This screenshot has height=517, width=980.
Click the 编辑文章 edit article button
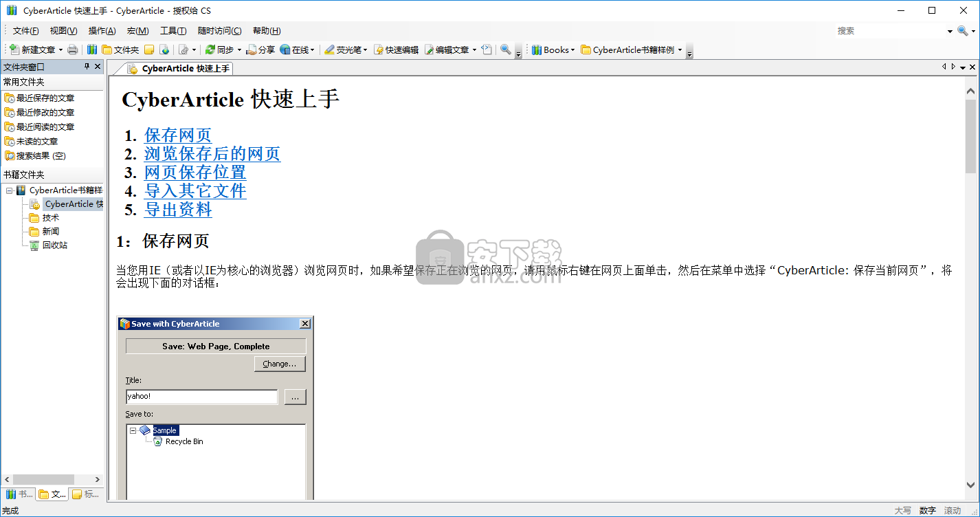point(447,49)
